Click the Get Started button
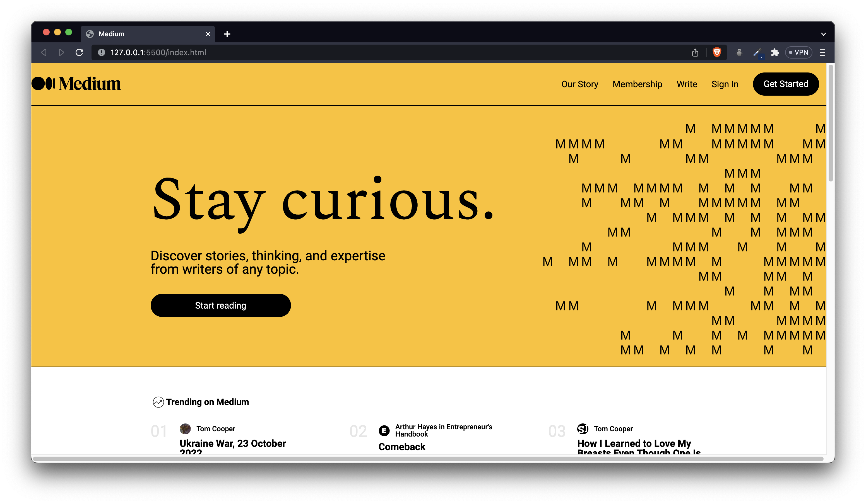The width and height of the screenshot is (866, 504). point(786,84)
